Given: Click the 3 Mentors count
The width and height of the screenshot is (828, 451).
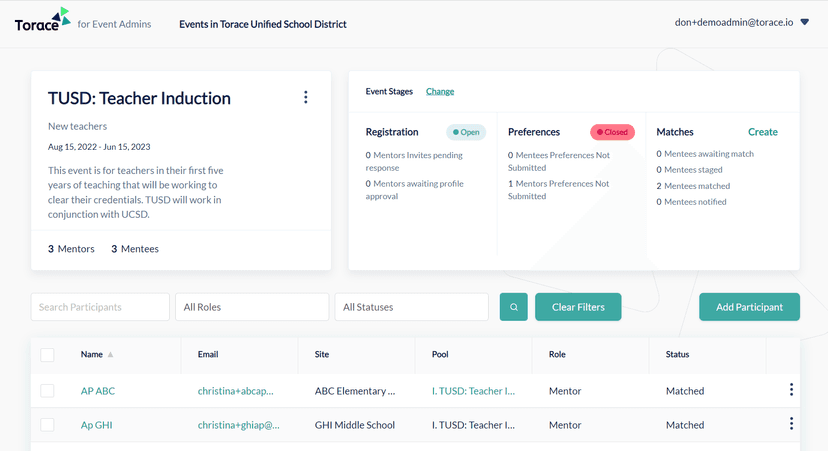Looking at the screenshot, I should 71,249.
